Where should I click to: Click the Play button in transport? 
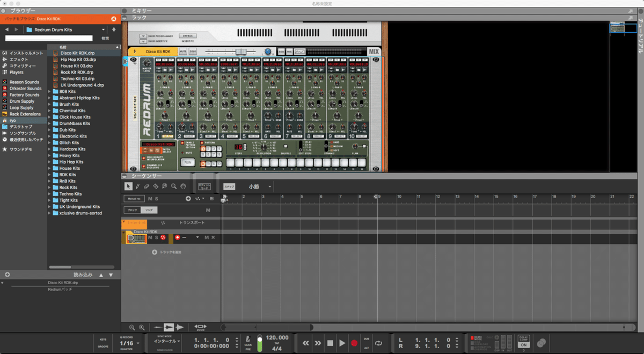tap(342, 343)
